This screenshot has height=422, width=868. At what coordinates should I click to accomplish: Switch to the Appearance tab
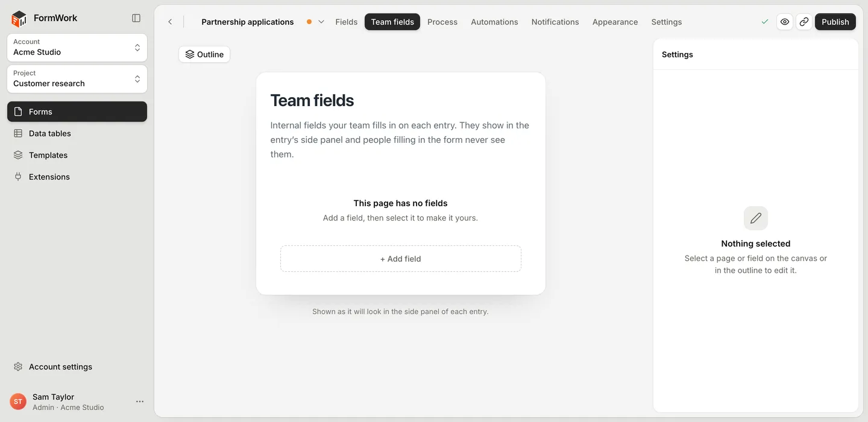[x=615, y=22]
